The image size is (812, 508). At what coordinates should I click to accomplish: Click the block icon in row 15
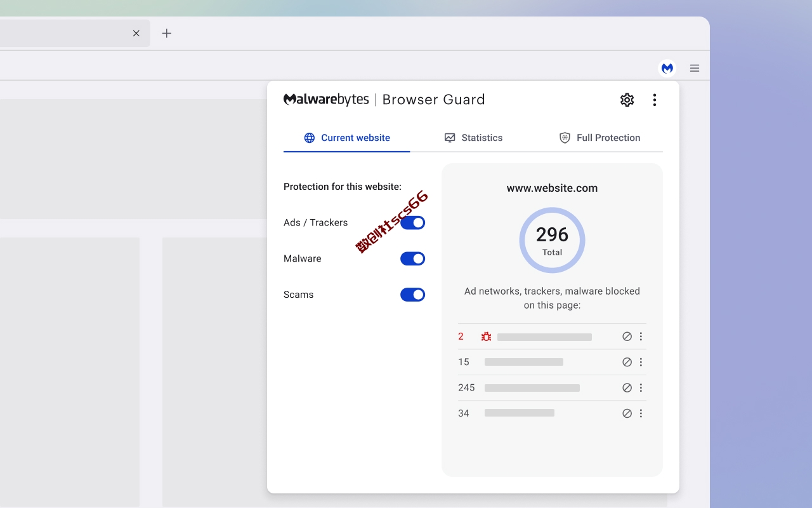pyautogui.click(x=627, y=362)
